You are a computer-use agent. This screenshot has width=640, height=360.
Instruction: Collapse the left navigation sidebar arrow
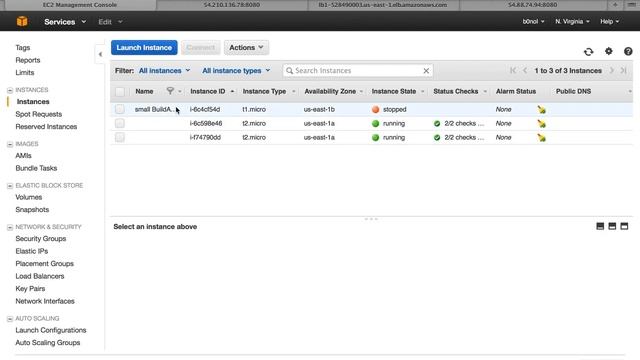100,54
